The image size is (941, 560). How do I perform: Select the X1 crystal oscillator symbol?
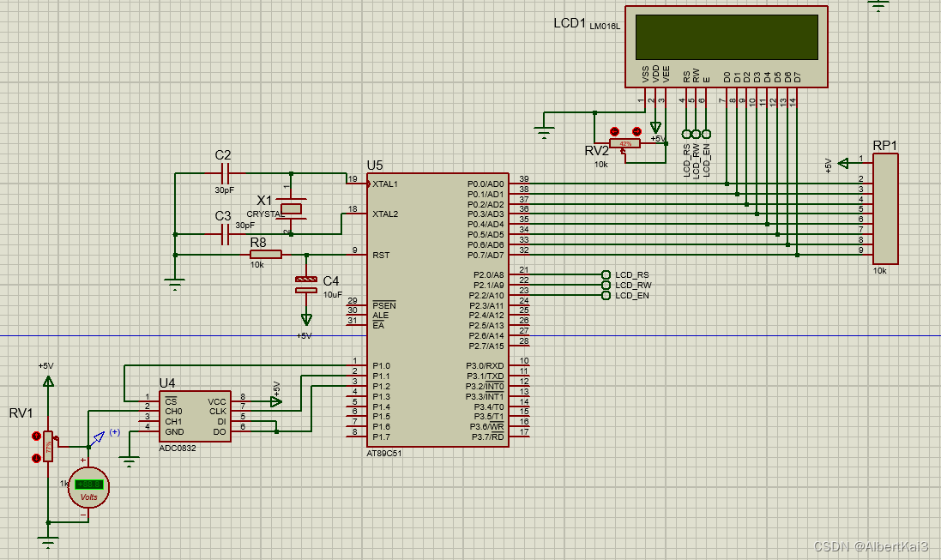(x=291, y=208)
